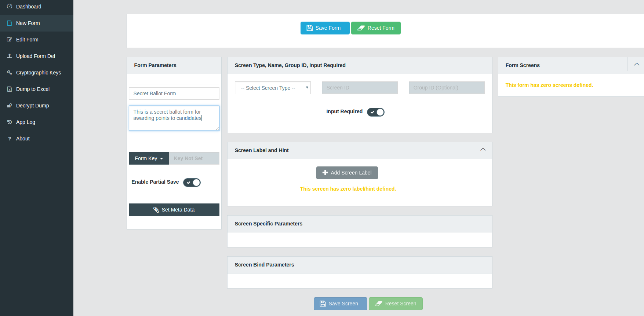Toggle the Input Required switch
This screenshot has height=316, width=644.
(375, 112)
